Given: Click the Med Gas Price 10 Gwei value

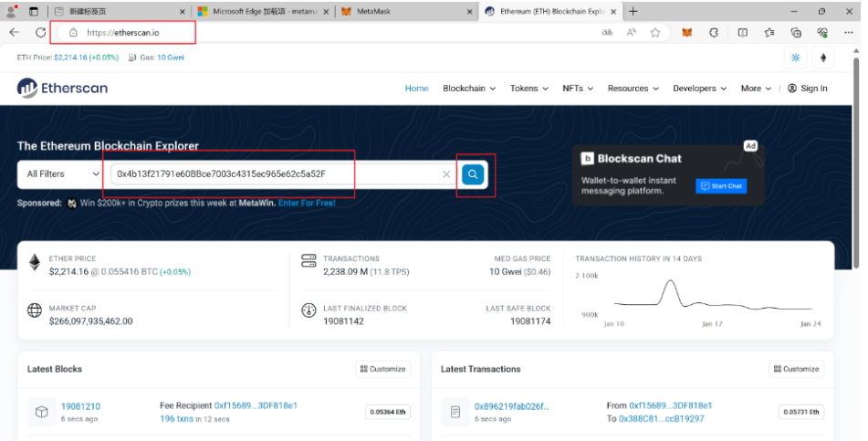Looking at the screenshot, I should (x=506, y=271).
